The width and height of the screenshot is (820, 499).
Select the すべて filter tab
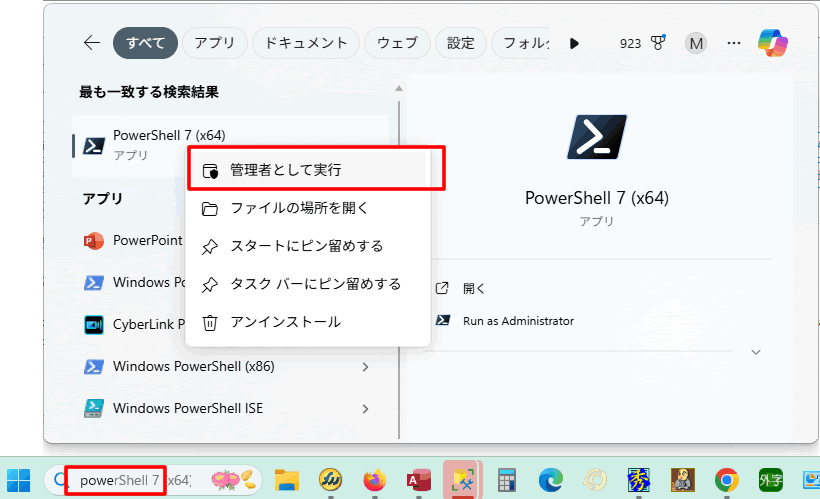[x=145, y=43]
